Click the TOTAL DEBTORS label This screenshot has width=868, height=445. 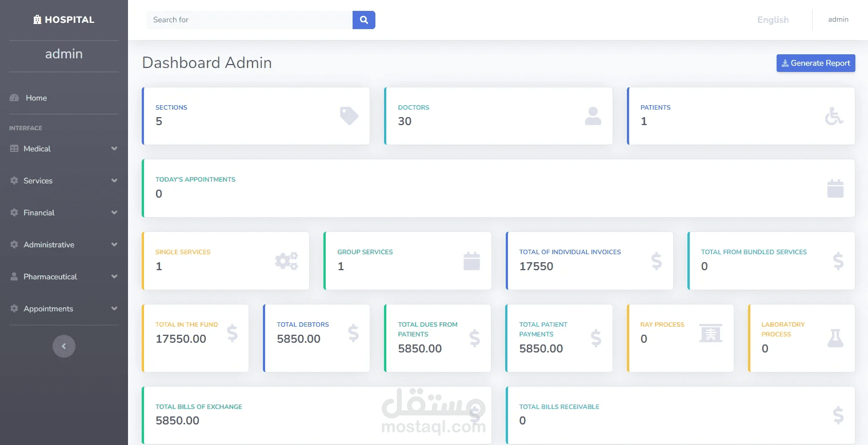pos(303,324)
